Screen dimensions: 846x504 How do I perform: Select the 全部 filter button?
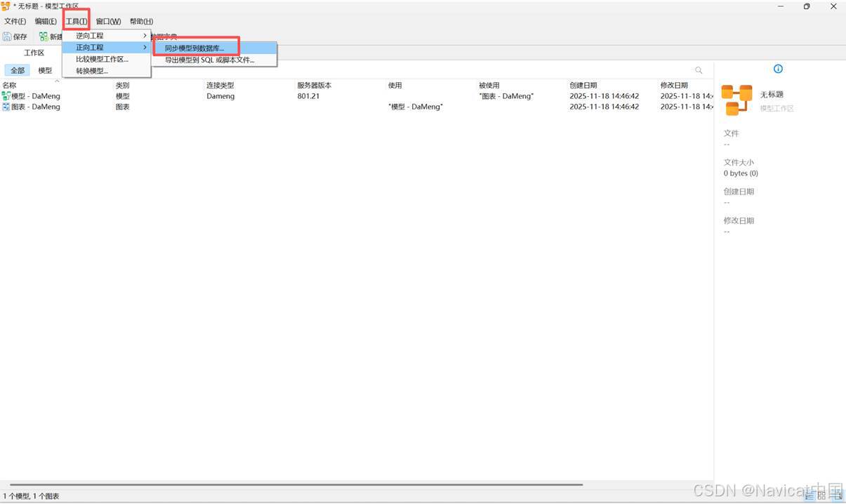pos(18,70)
